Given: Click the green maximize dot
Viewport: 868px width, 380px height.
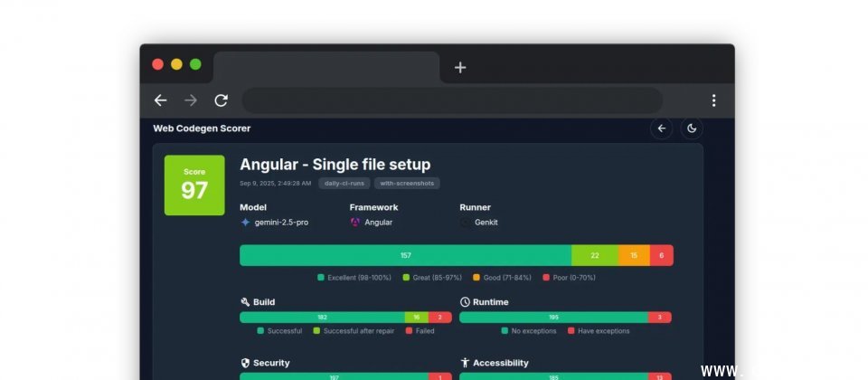Looking at the screenshot, I should (x=195, y=64).
